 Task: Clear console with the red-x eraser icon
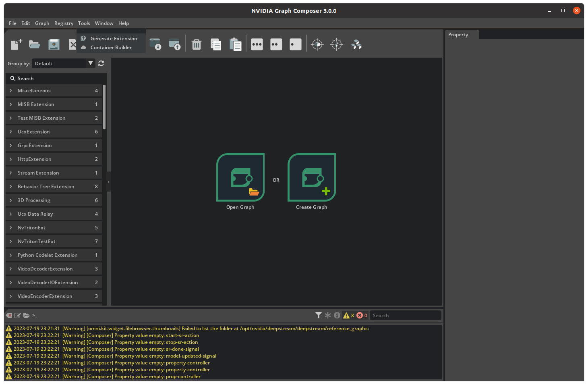(9, 315)
